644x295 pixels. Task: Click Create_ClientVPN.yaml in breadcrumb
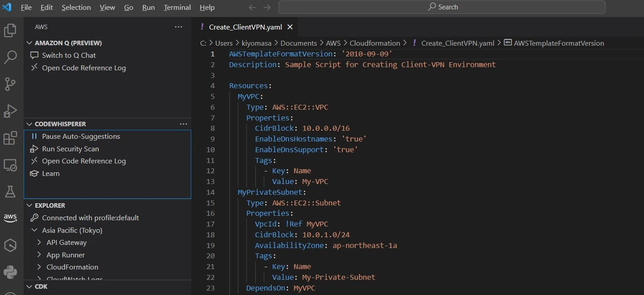click(x=458, y=43)
